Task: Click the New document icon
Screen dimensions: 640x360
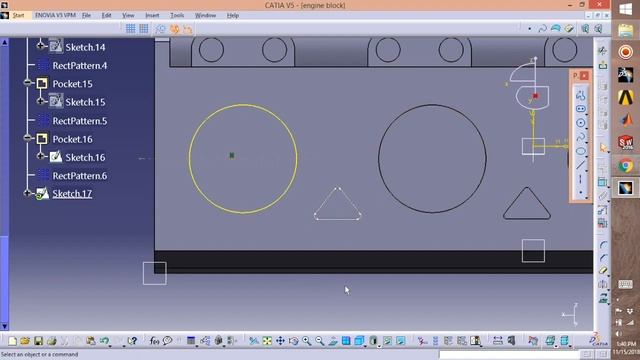Action: point(12,341)
